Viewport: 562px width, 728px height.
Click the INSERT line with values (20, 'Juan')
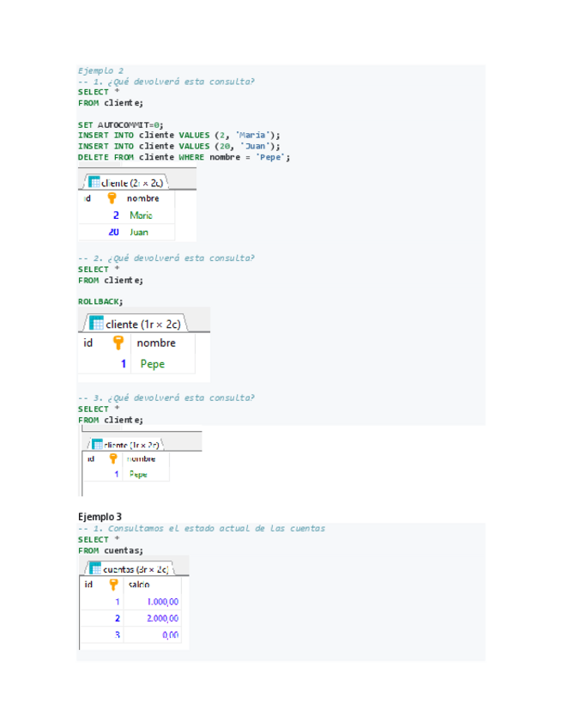coord(179,146)
